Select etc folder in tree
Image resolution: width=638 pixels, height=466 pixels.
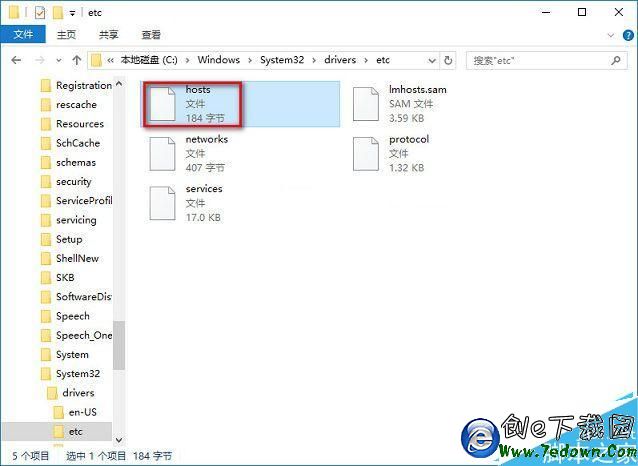[x=57, y=431]
